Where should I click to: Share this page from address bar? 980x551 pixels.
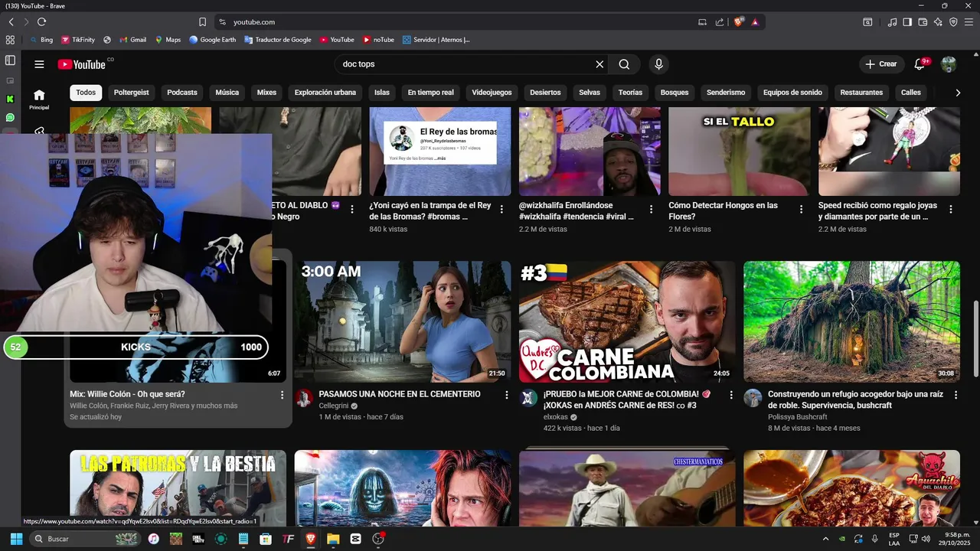[720, 22]
